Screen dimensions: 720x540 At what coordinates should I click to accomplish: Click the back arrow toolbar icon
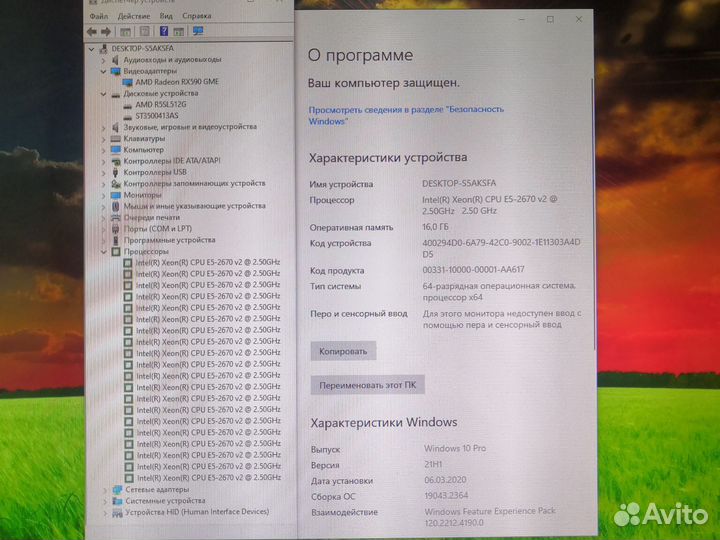[92, 32]
